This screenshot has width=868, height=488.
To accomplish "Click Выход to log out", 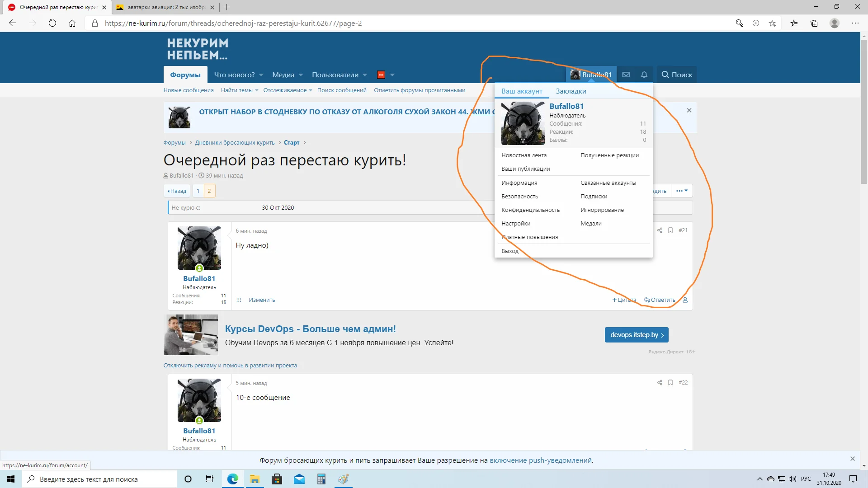I will [x=510, y=251].
